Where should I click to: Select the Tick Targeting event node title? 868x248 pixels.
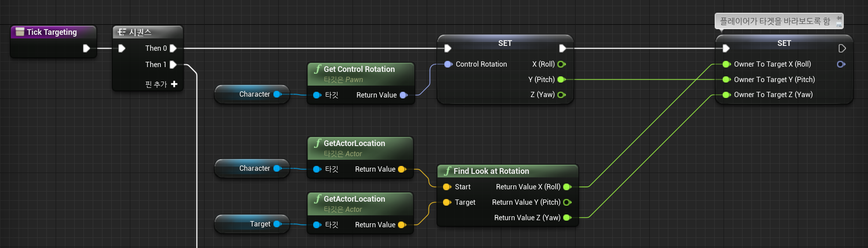tap(52, 32)
